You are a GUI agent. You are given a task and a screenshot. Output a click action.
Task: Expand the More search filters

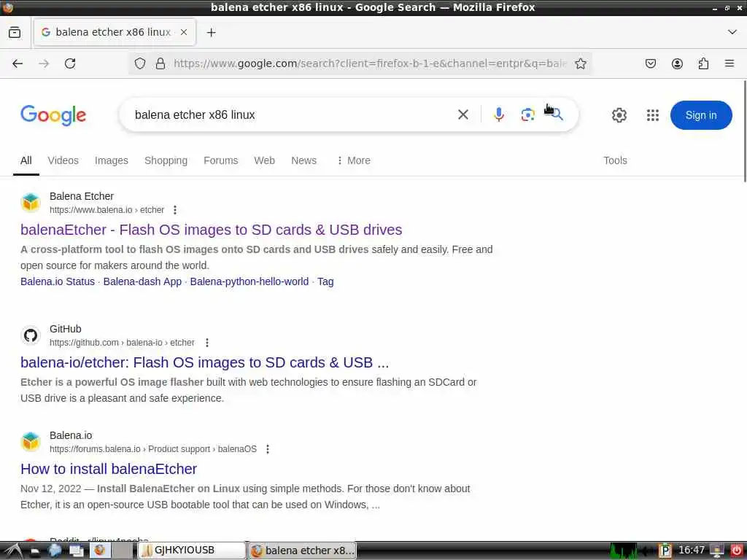[354, 160]
